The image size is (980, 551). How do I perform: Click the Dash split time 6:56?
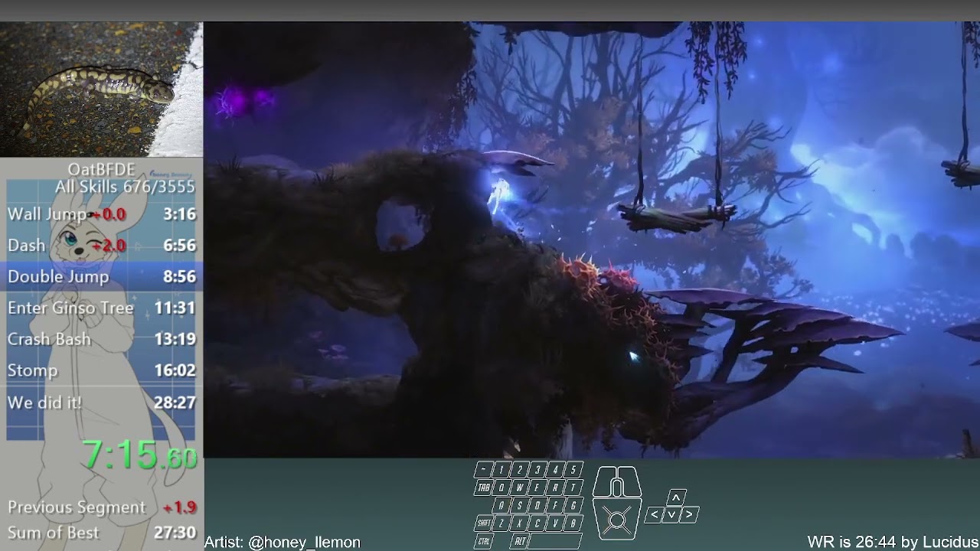[179, 246]
